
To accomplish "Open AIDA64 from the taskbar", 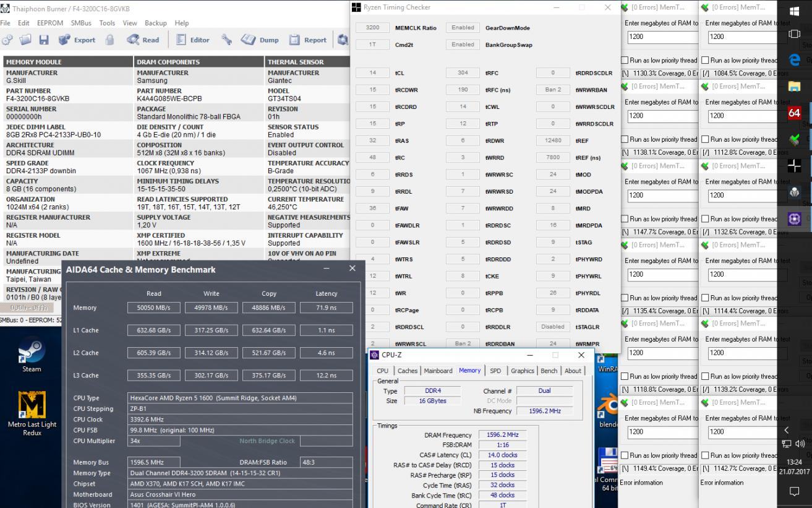I will coord(795,113).
